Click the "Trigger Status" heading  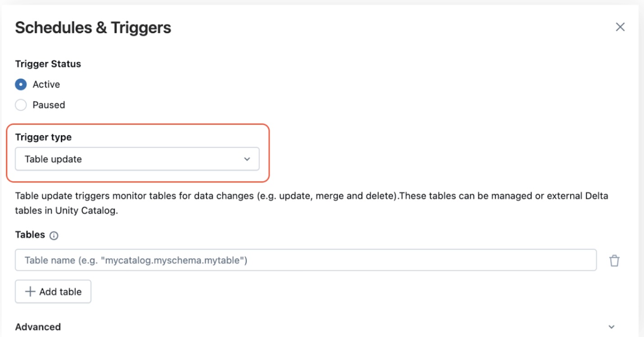click(48, 64)
